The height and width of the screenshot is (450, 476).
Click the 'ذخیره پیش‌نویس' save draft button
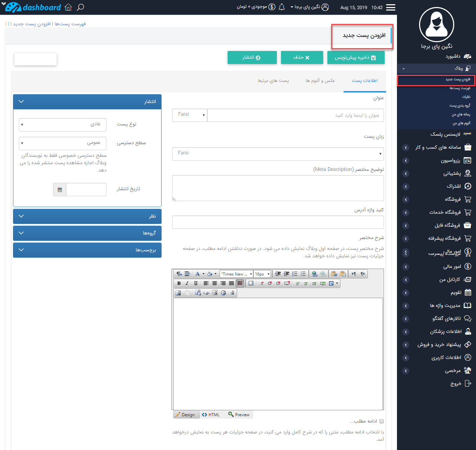click(356, 58)
